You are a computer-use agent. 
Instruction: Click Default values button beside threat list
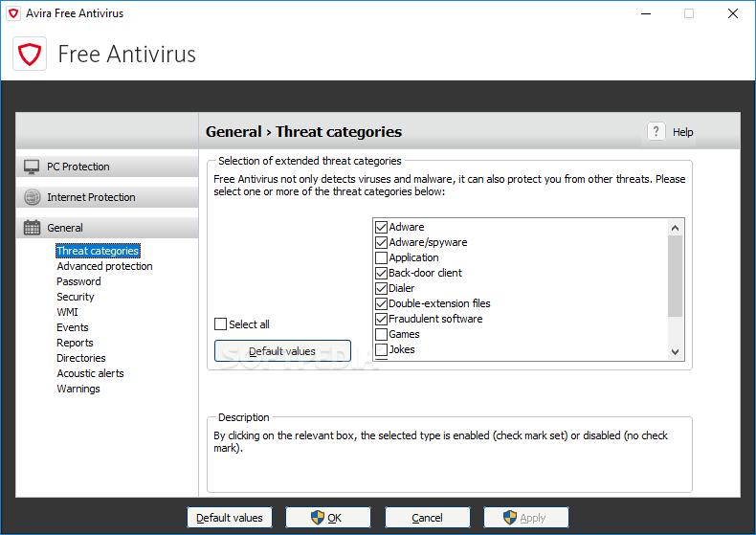coord(282,351)
